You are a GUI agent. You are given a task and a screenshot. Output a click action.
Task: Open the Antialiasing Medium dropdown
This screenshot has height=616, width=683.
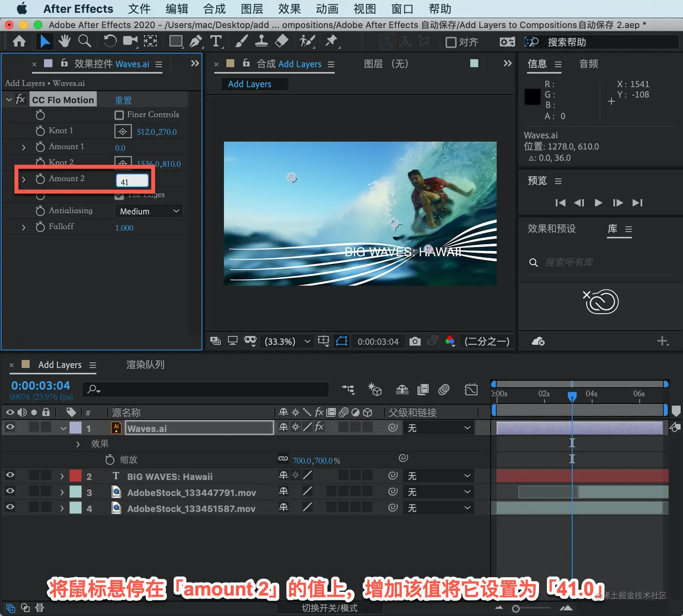(149, 211)
